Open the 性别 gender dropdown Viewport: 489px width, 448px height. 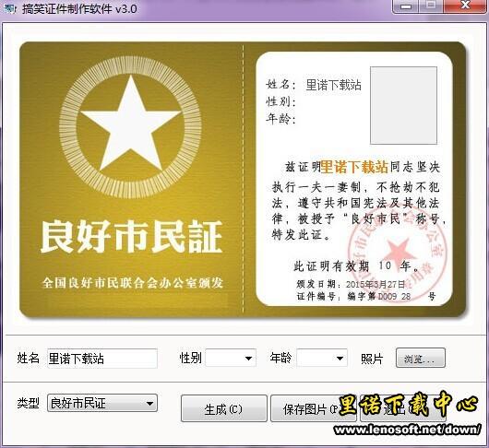(231, 358)
